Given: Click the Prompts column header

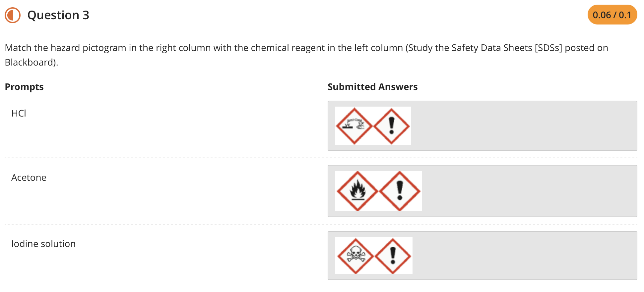Looking at the screenshot, I should tap(24, 86).
